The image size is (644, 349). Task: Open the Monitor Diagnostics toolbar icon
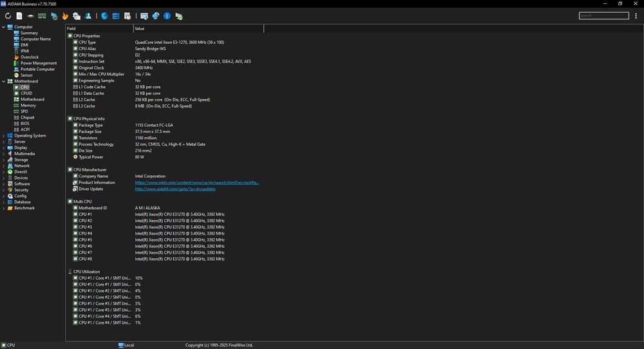54,16
